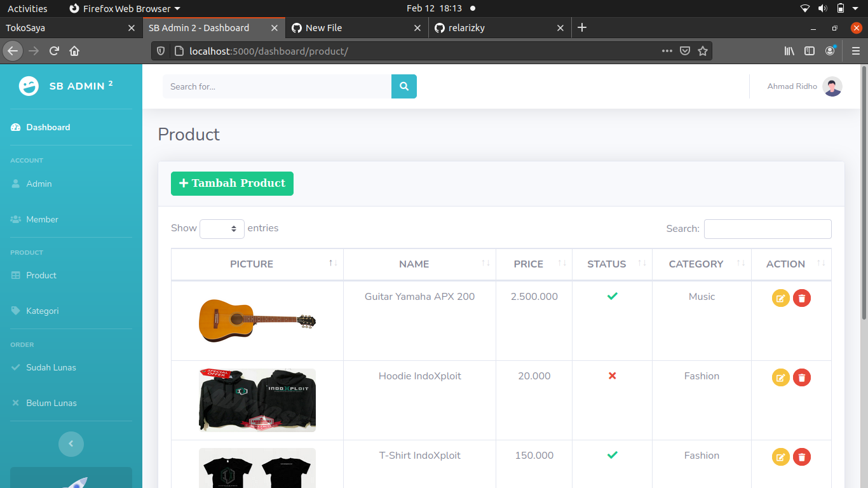Viewport: 868px width, 488px height.
Task: Open the Firefox Web Browser app menu
Action: pyautogui.click(x=125, y=8)
